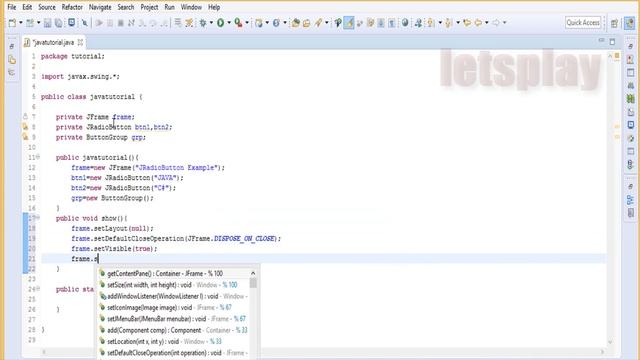Click the Save icon in toolbar
Viewport: 640px width, 360px height.
(47, 23)
